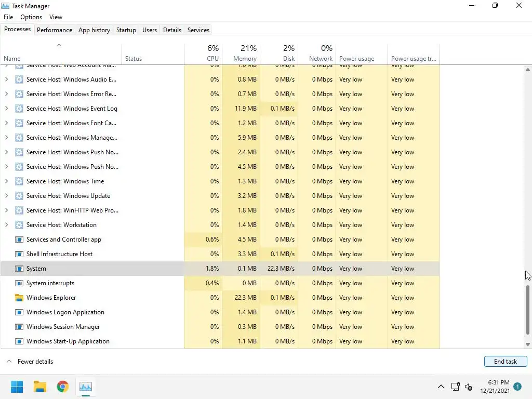Click the Windows Session Manager icon
This screenshot has height=399, width=532.
(x=19, y=327)
